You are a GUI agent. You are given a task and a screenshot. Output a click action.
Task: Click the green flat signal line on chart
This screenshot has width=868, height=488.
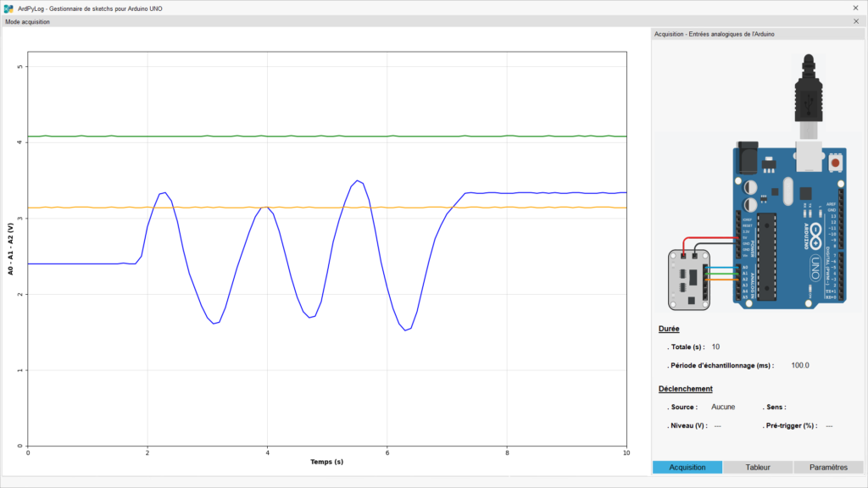coord(339,136)
